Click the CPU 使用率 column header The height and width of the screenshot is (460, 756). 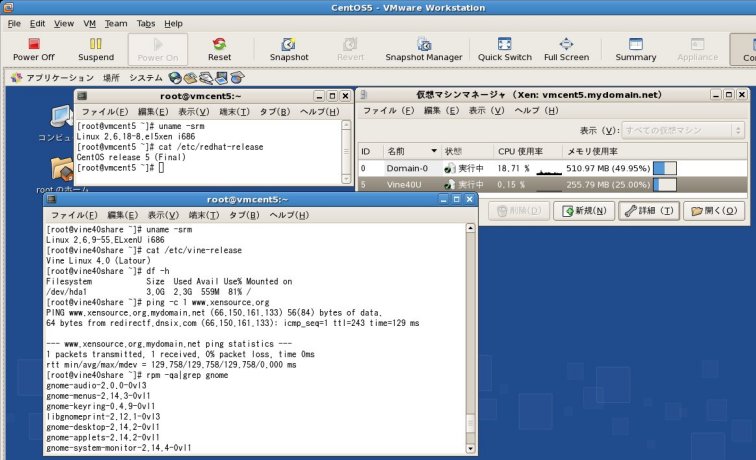click(527, 151)
